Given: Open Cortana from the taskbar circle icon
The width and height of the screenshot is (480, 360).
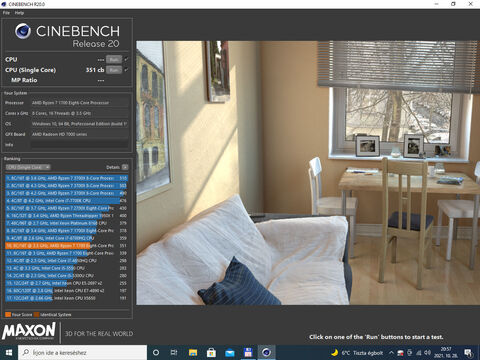Looking at the screenshot, I should [x=156, y=352].
